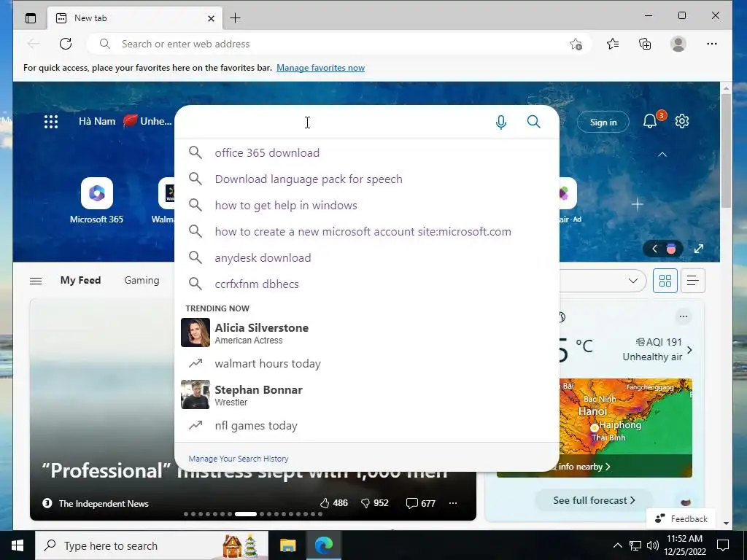Open the Action Center notifications
The width and height of the screenshot is (747, 560).
[x=723, y=545]
